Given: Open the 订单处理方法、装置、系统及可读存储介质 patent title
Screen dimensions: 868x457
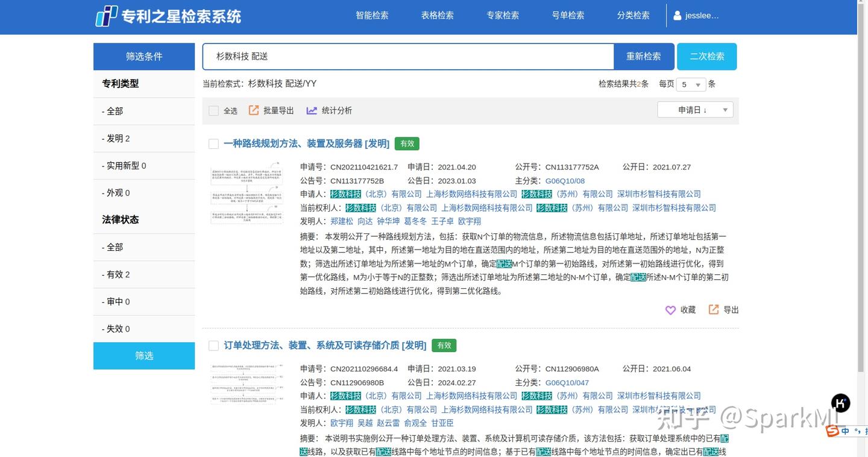Looking at the screenshot, I should click(325, 345).
